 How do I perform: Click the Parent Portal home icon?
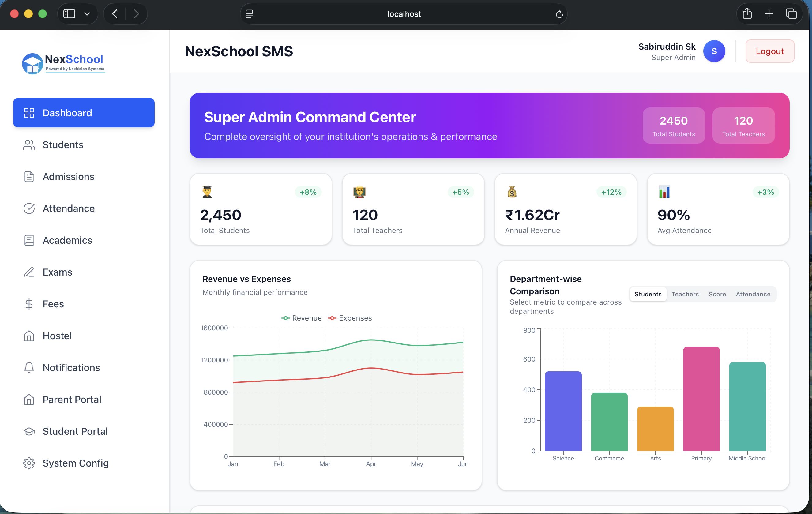[x=29, y=400]
